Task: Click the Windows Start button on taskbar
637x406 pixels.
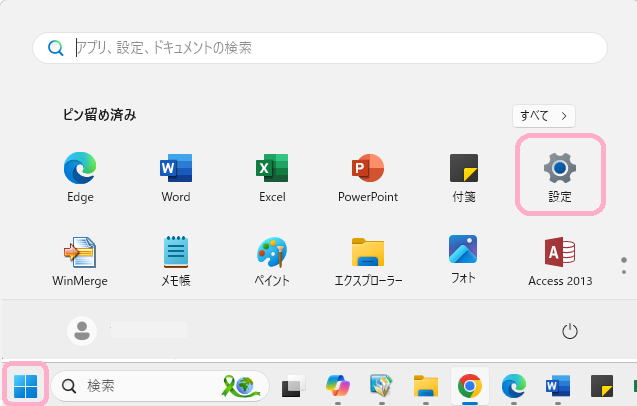Action: coord(25,385)
